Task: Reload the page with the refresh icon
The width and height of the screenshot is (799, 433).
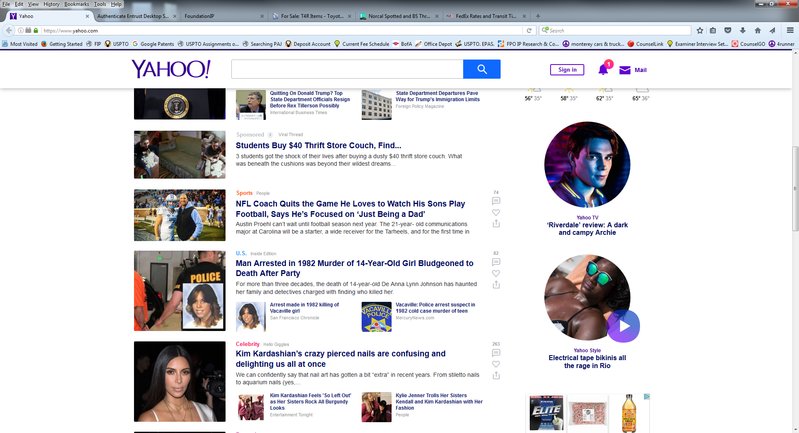Action: coord(529,31)
